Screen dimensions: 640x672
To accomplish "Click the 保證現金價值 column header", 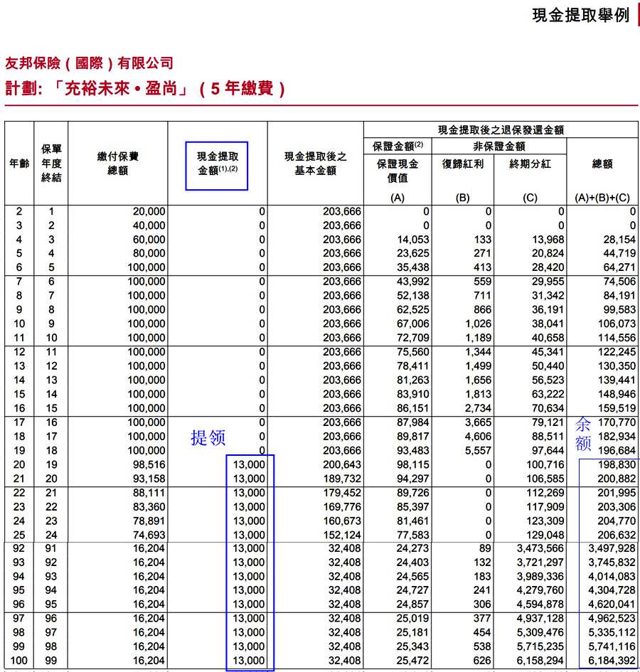I will point(398,171).
